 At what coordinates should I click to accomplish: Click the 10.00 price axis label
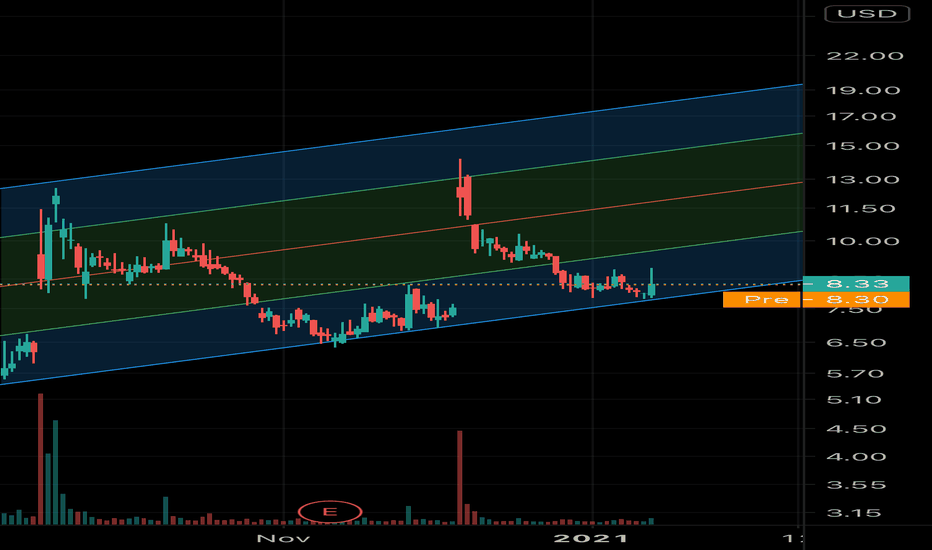(863, 241)
